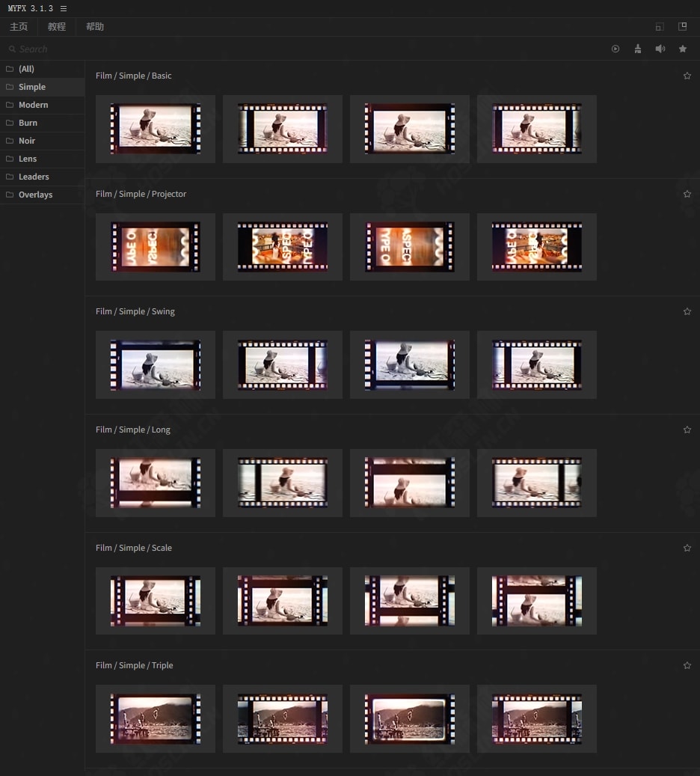Select third thumbnail in Simple / Projector row
The height and width of the screenshot is (776, 700).
pyautogui.click(x=410, y=247)
